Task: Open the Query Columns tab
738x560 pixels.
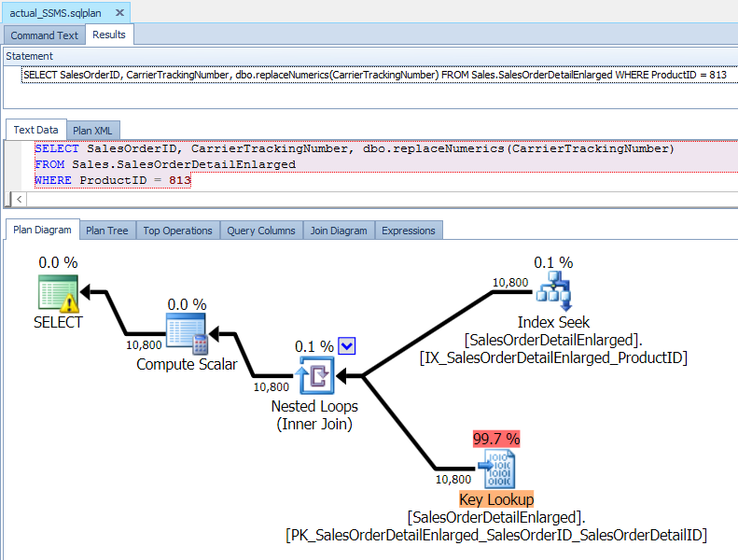Action: 261,231
